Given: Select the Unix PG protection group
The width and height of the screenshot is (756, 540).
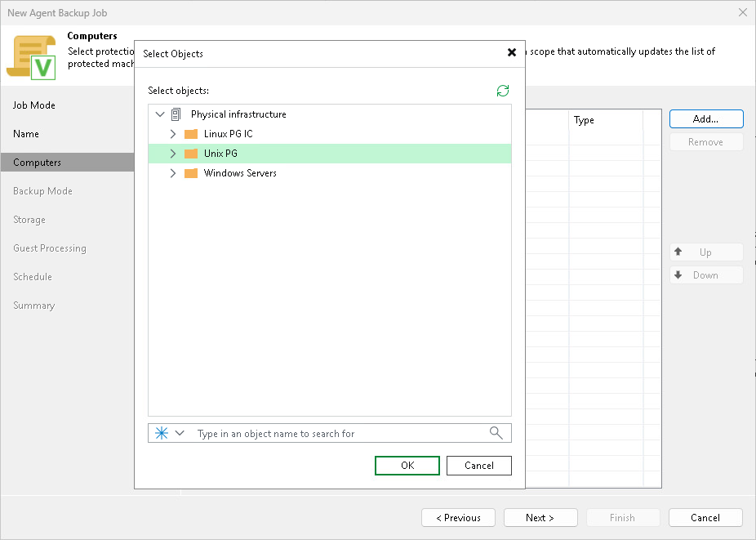Looking at the screenshot, I should pyautogui.click(x=330, y=154).
